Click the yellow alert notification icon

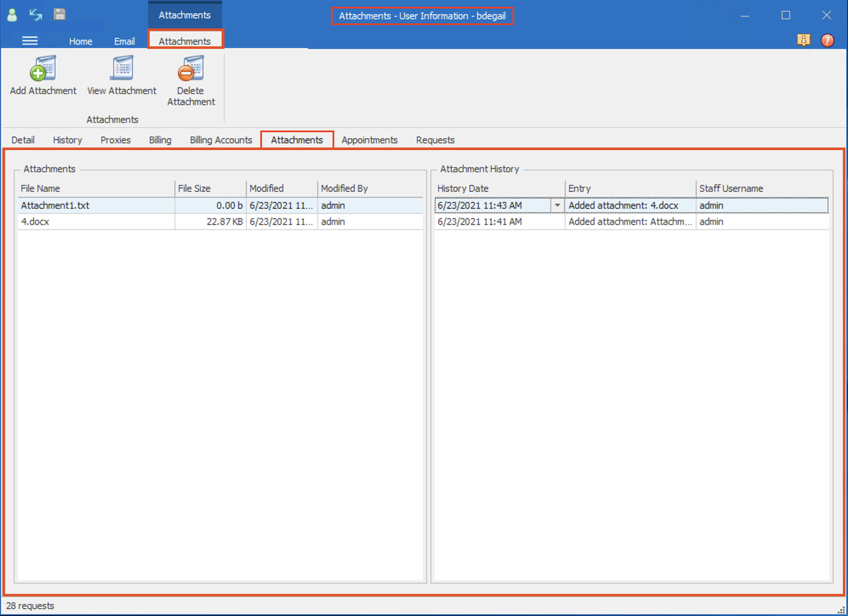[803, 40]
